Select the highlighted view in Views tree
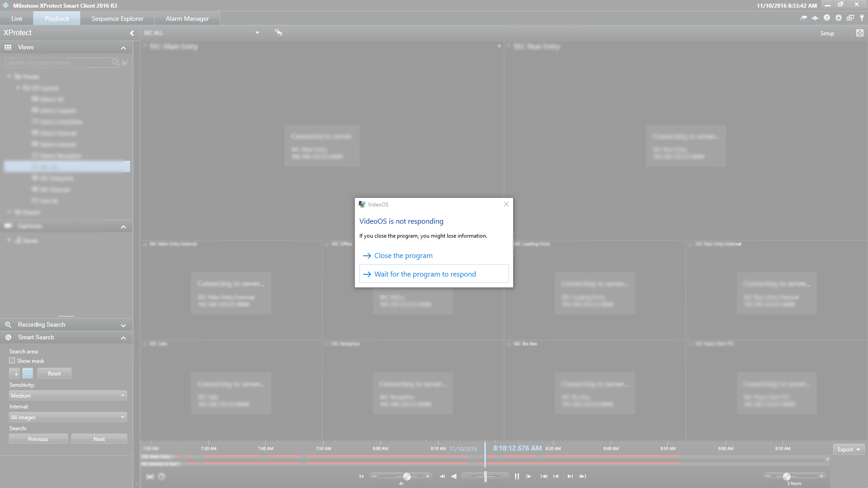Screen dimensions: 868x488 tap(67, 167)
